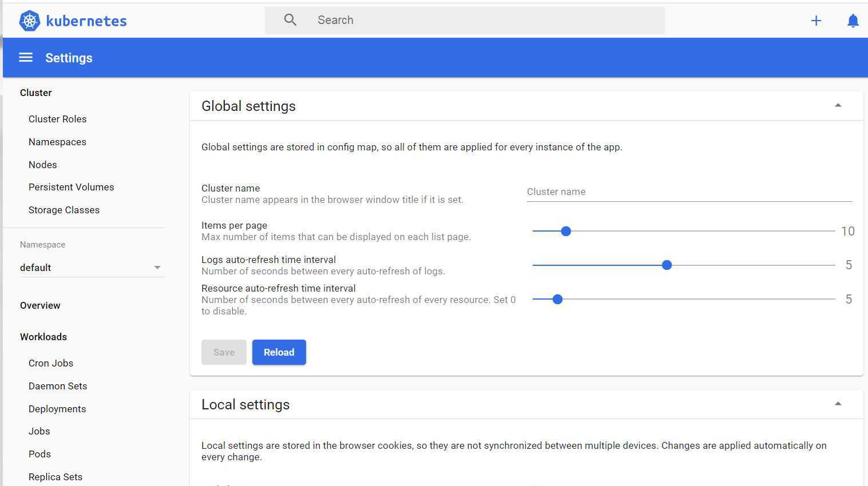Image resolution: width=868 pixels, height=486 pixels.
Task: Click the Workloads section heading
Action: [43, 337]
